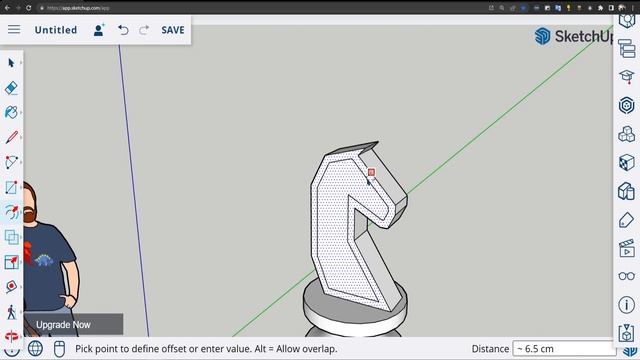Click the mouse icon in status bar

point(59,349)
